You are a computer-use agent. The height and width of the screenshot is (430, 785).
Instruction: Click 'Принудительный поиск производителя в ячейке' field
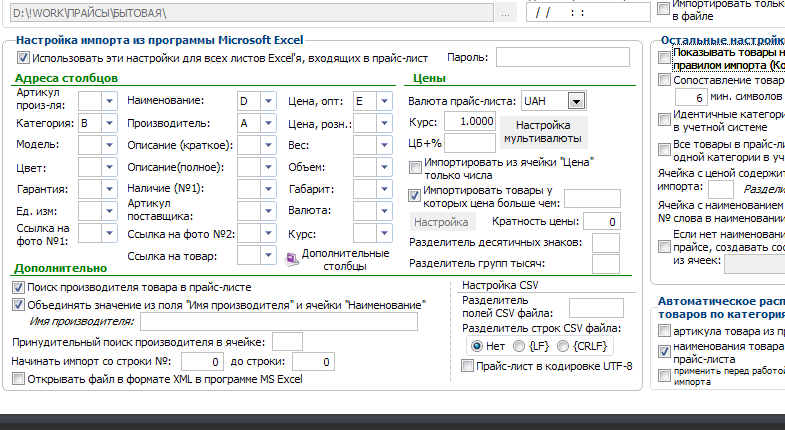[x=287, y=342]
